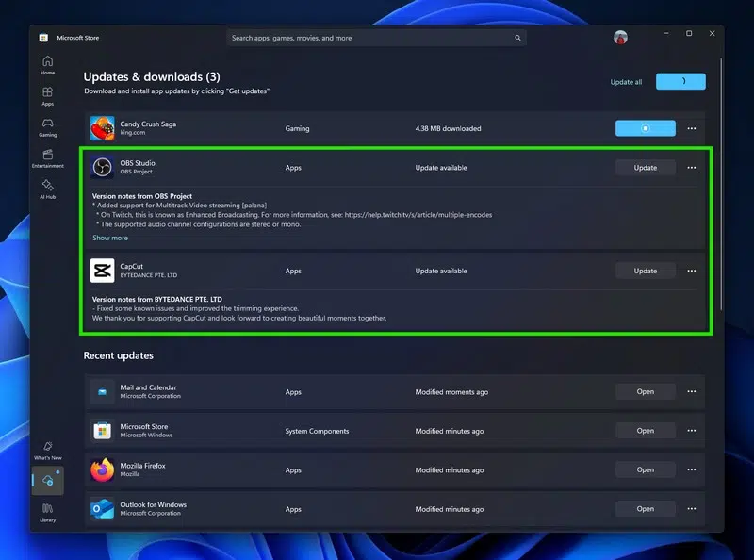
Task: Click the Candy Crush download progress control
Action: pyautogui.click(x=646, y=128)
